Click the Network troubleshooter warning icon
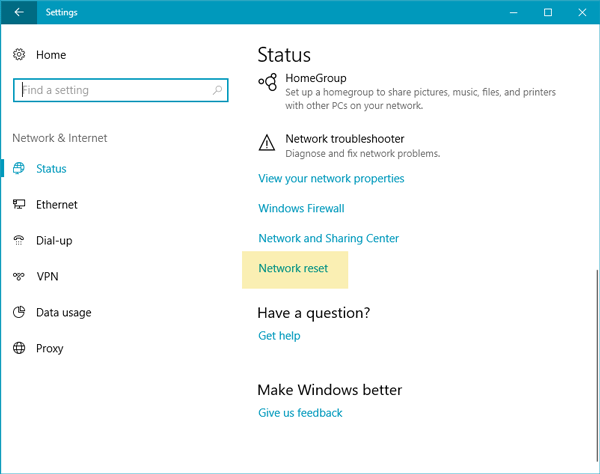This screenshot has height=474, width=600. coord(267,143)
